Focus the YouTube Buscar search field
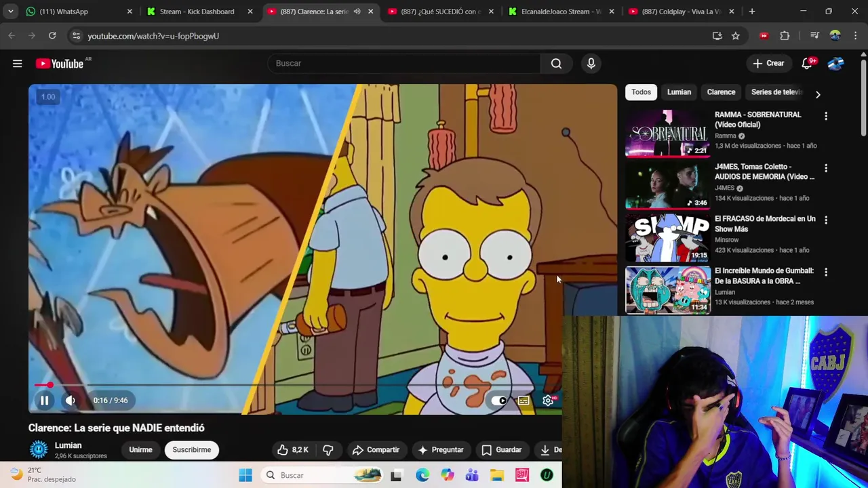 coord(404,64)
